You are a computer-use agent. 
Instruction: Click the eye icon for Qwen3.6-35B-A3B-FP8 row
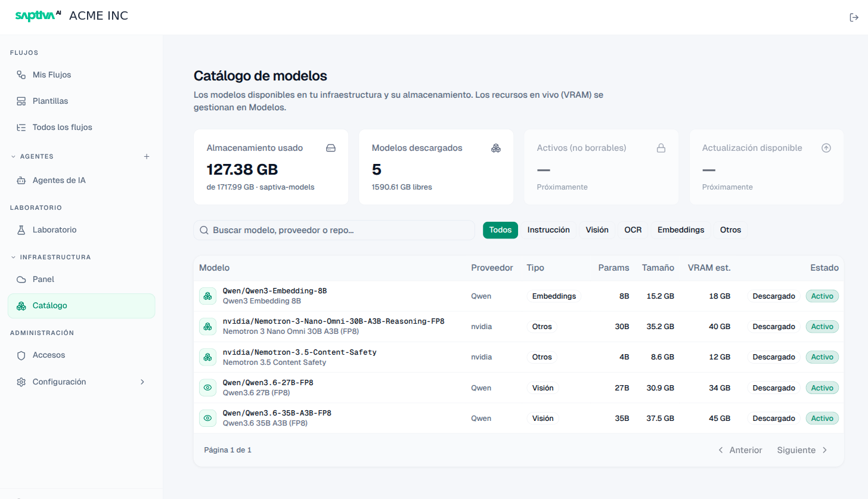click(x=207, y=418)
